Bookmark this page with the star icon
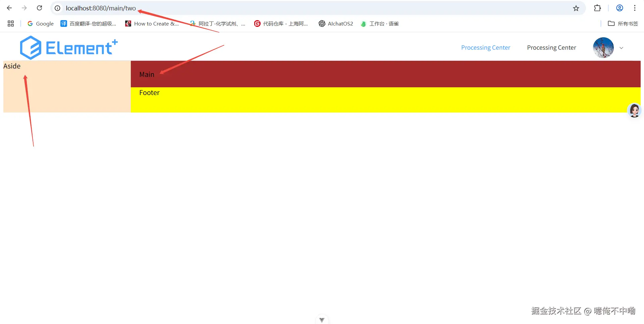 click(x=576, y=8)
